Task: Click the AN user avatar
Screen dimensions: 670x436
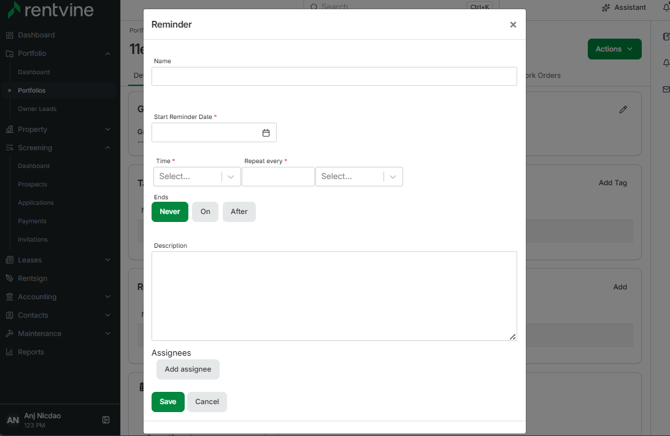Action: click(13, 420)
